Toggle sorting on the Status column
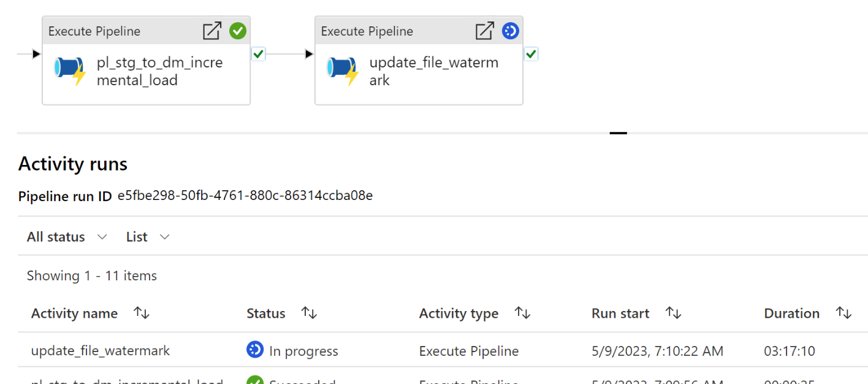Screen dimensions: 868x384 [x=309, y=313]
